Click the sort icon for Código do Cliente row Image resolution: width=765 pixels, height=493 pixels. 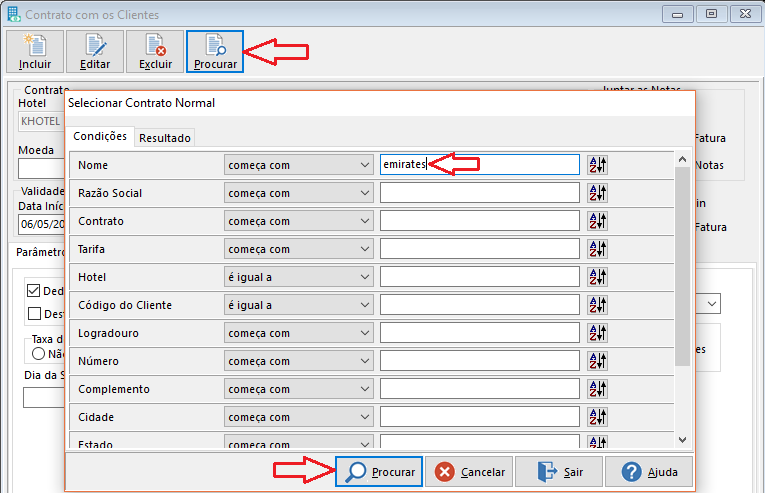pos(597,305)
